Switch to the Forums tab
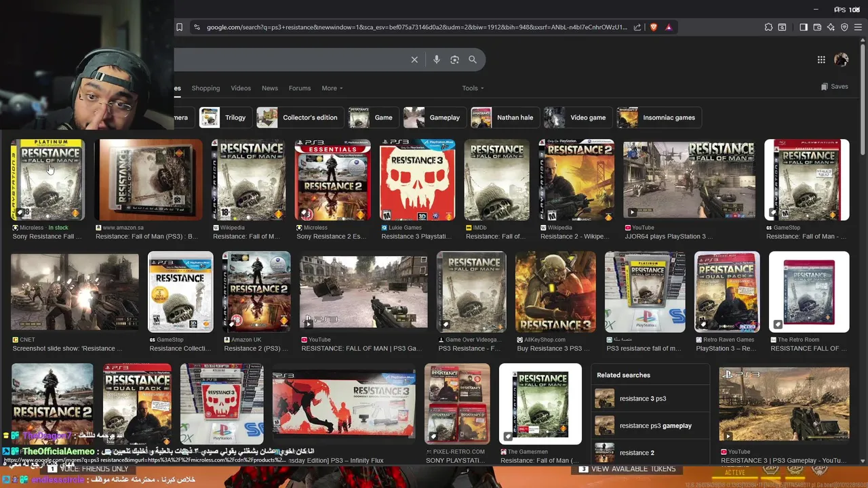Screen dimensions: 868x488 click(x=300, y=88)
